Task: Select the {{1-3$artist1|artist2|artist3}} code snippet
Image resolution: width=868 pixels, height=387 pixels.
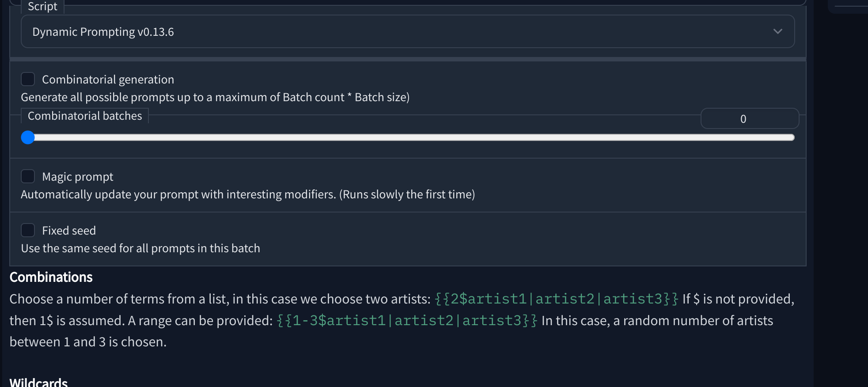Action: click(406, 320)
